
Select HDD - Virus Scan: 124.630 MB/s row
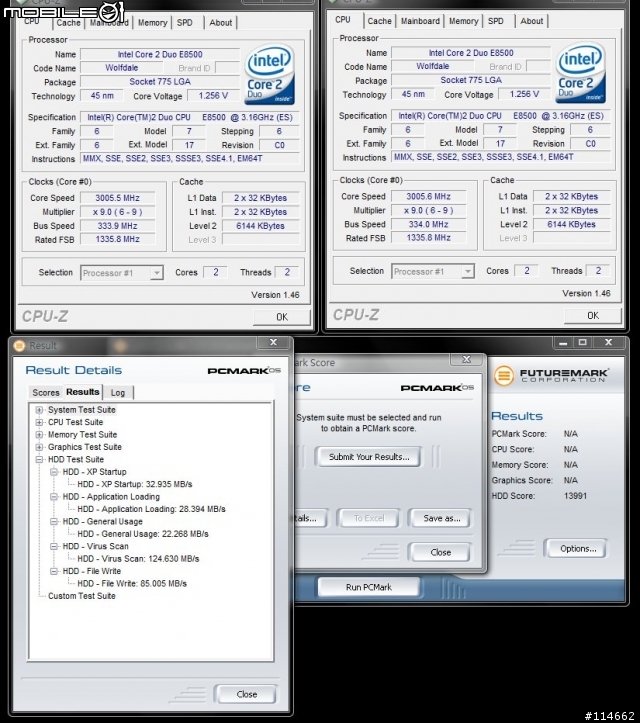pyautogui.click(x=138, y=559)
